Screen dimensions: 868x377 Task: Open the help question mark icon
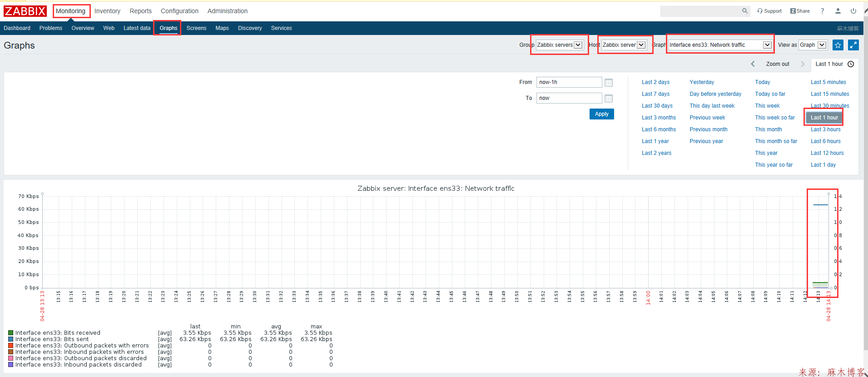[x=822, y=11]
